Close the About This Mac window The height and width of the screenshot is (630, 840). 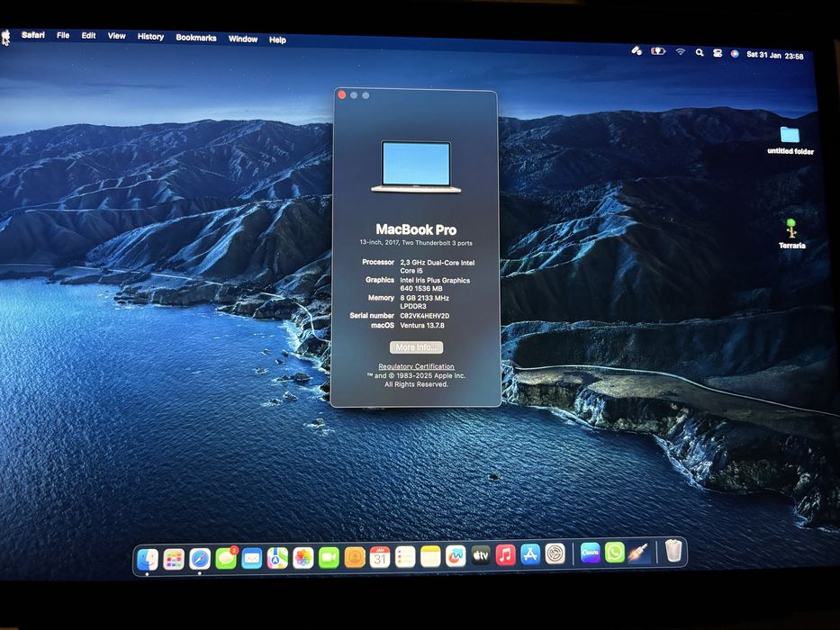point(342,94)
